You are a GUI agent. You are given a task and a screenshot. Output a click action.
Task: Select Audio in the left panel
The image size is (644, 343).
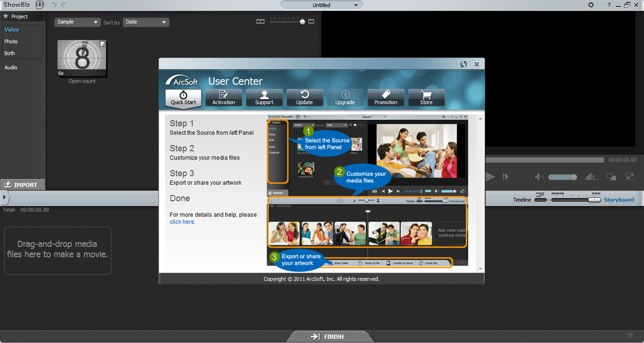coord(11,67)
